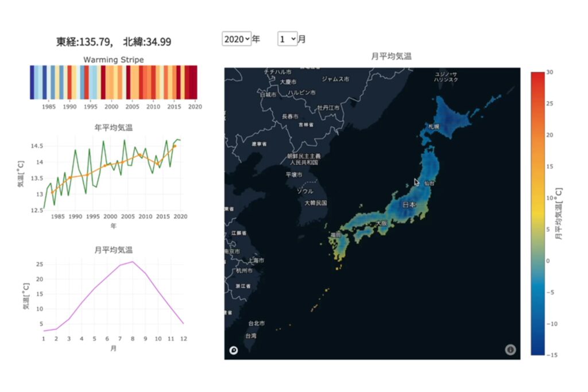Screen dimensions: 588x392
Task: Click the 日本 label on the map
Action: click(x=409, y=205)
